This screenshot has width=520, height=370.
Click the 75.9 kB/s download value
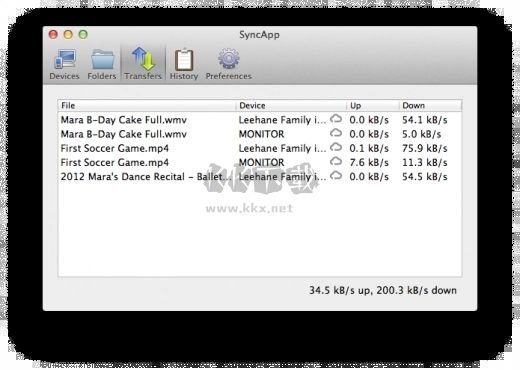(x=425, y=148)
